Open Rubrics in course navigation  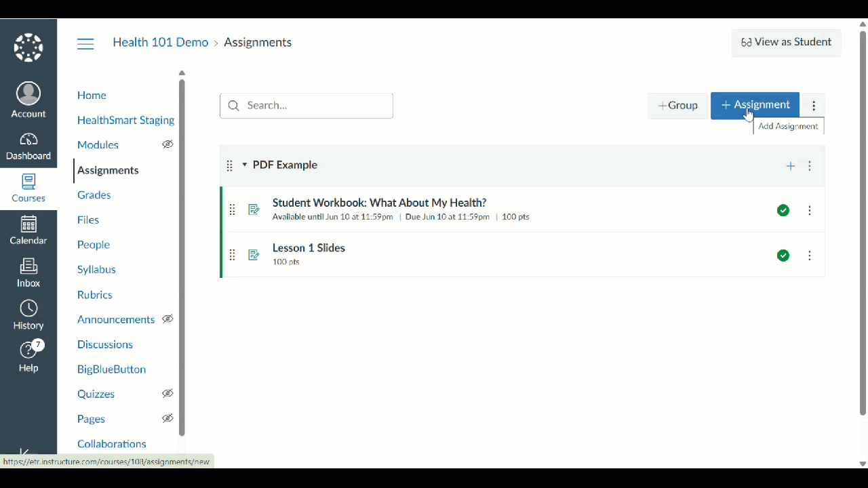tap(95, 295)
